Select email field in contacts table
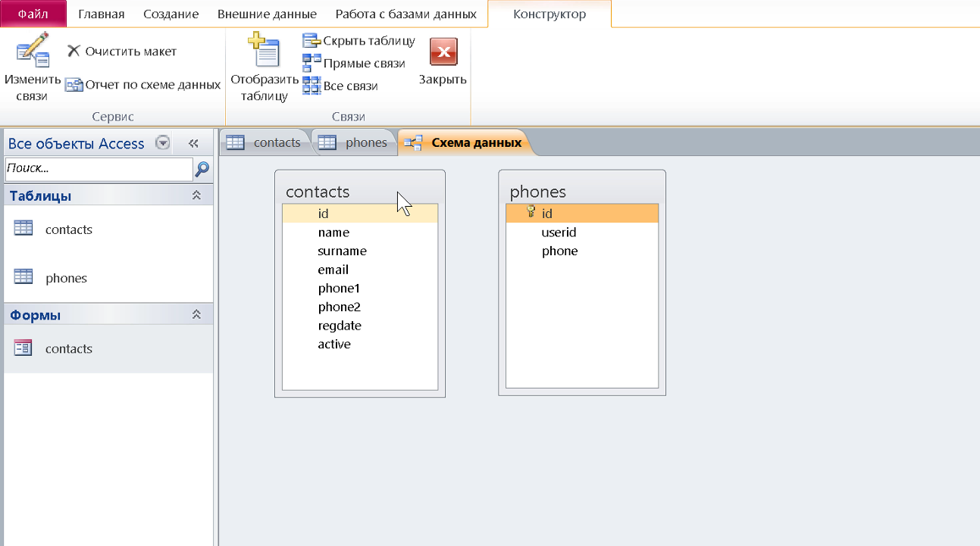The image size is (980, 546). coord(360,270)
